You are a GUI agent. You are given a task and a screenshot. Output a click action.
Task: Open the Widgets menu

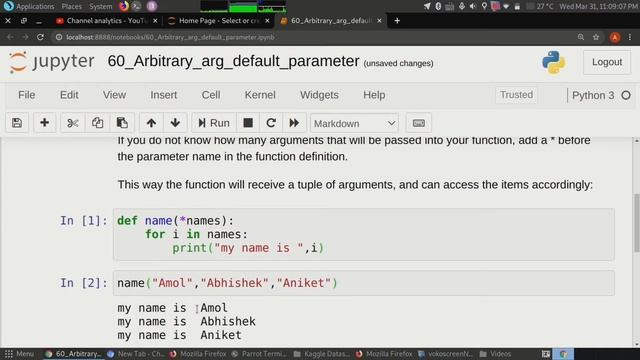click(x=319, y=95)
